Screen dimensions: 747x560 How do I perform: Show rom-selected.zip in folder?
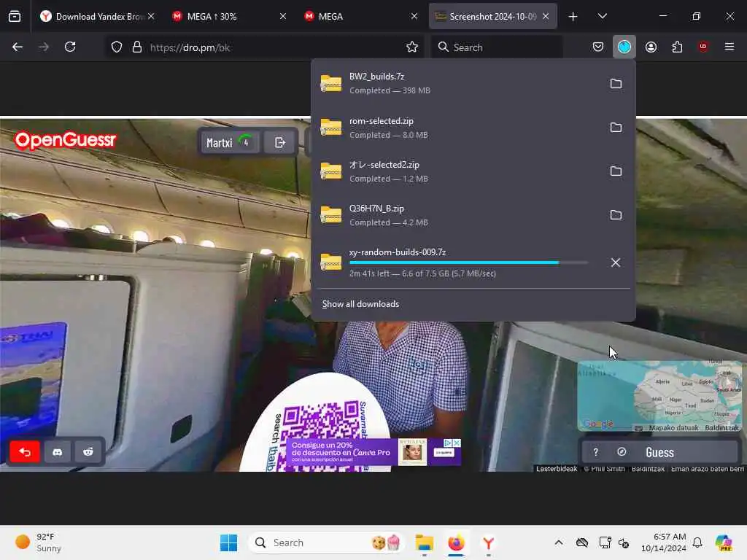616,127
